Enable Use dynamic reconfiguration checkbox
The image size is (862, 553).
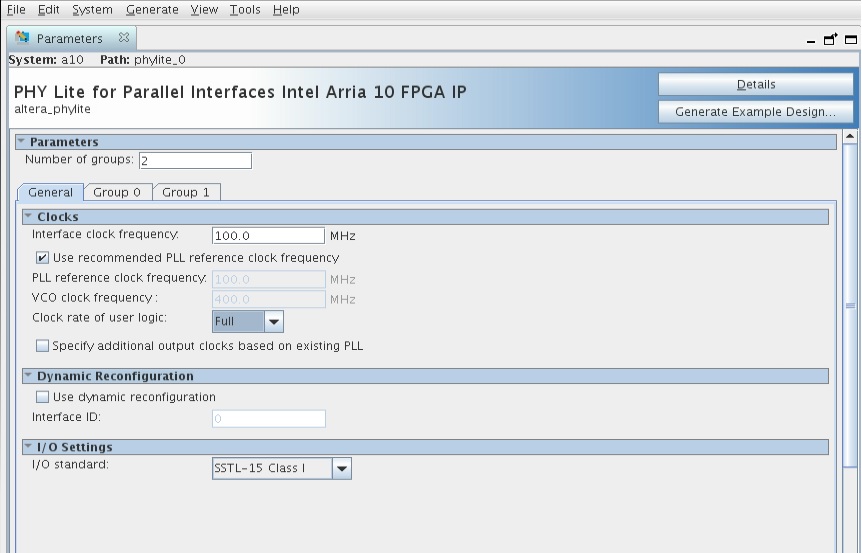43,397
